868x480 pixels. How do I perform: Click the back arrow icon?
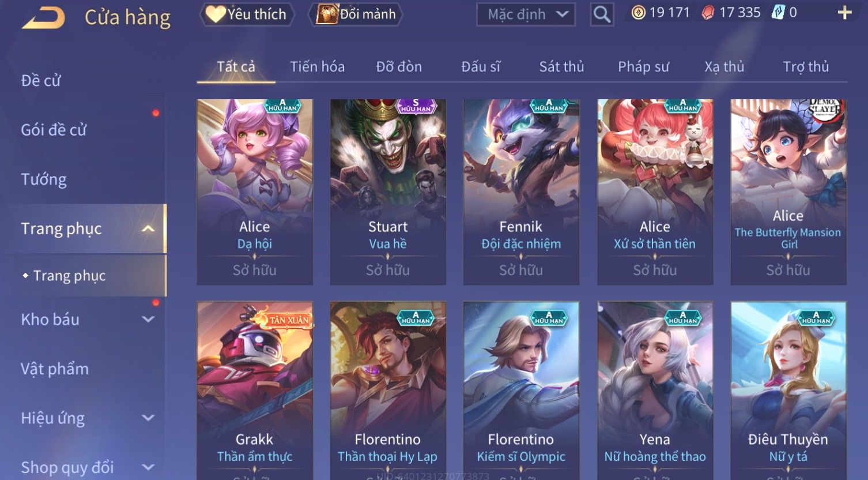pos(43,17)
